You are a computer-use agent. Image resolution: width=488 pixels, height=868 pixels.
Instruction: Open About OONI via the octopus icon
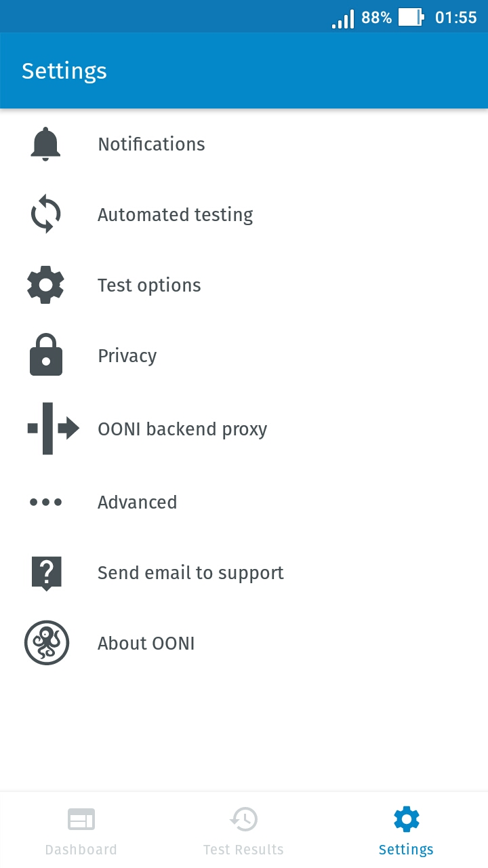tap(46, 642)
